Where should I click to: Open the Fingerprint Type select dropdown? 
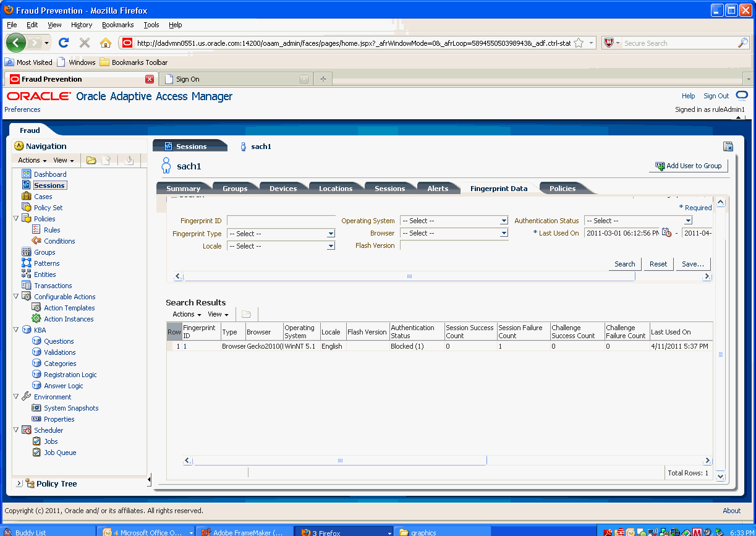pyautogui.click(x=331, y=233)
